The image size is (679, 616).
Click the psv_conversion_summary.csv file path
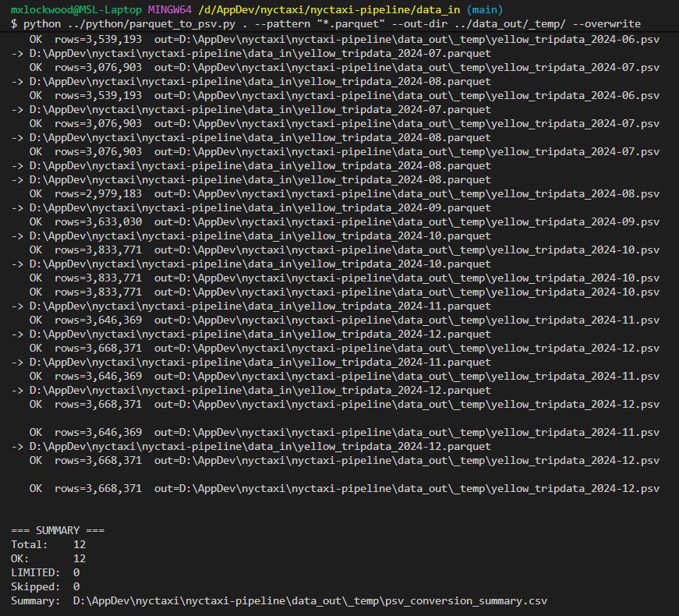tap(310, 601)
